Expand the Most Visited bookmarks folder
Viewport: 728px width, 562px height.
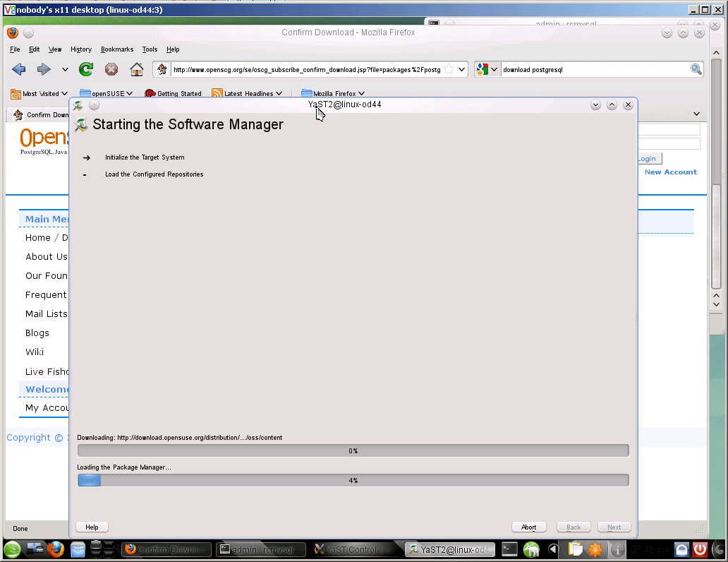click(x=39, y=93)
